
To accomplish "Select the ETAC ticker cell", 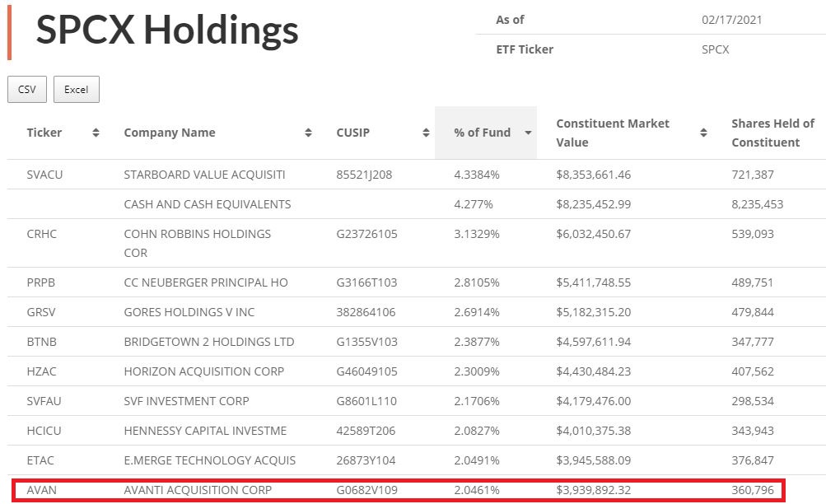I will [40, 460].
